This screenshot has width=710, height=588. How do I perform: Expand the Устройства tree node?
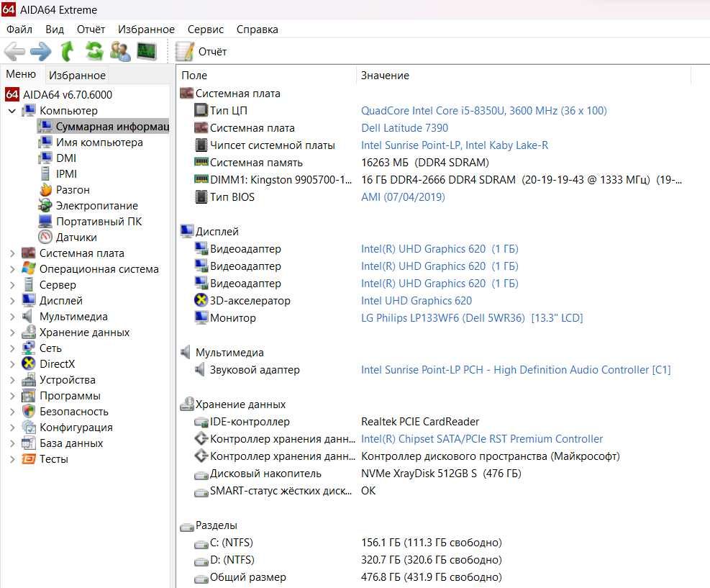(x=12, y=380)
